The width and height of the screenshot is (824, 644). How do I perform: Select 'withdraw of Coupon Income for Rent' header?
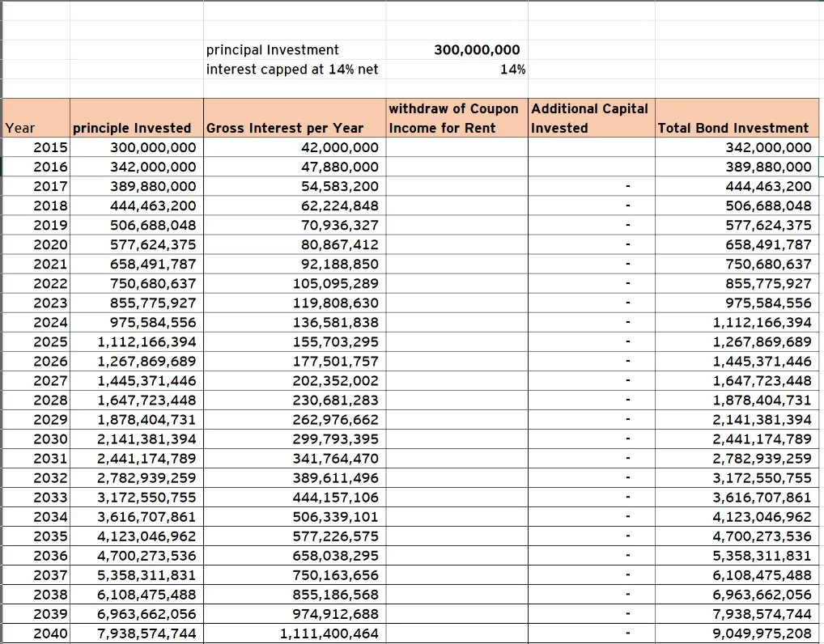click(x=457, y=118)
